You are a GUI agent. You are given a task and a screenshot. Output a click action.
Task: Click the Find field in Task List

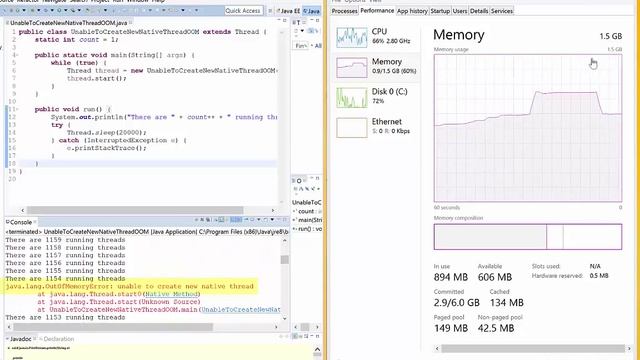[300, 45]
